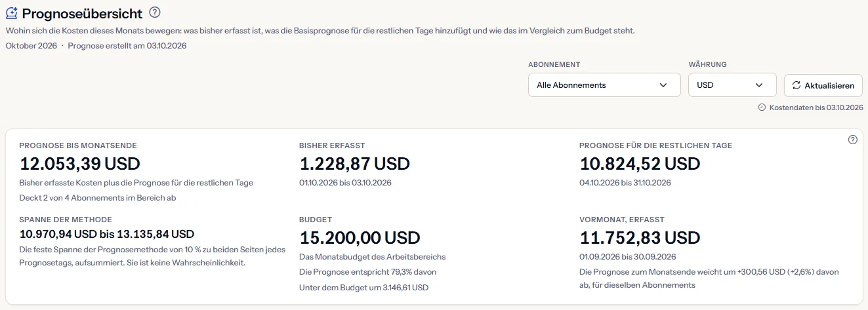Click the text Unter dem Budget um 3.146,61 USD
Image resolution: width=868 pixels, height=310 pixels.
click(x=364, y=287)
